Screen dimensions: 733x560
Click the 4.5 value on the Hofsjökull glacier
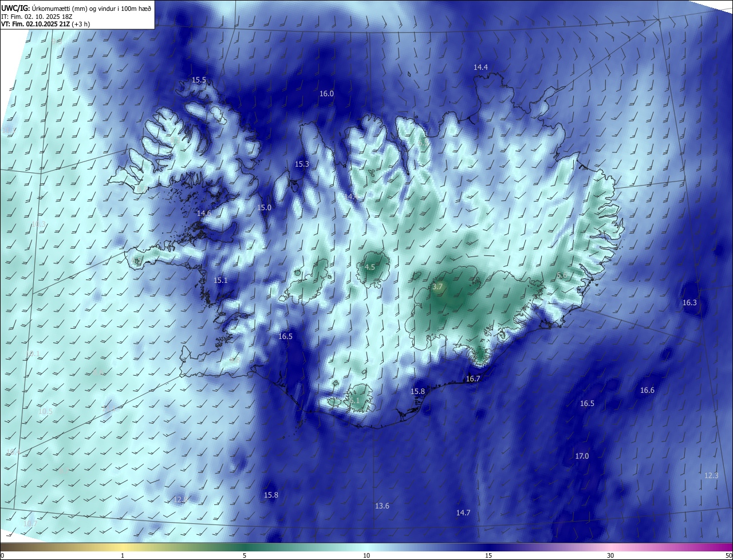click(370, 267)
